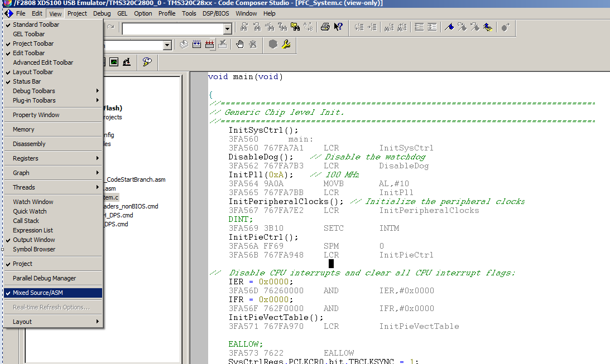The width and height of the screenshot is (610, 364).
Task: Click the Find in Files binoculars icon
Action: pos(295,27)
